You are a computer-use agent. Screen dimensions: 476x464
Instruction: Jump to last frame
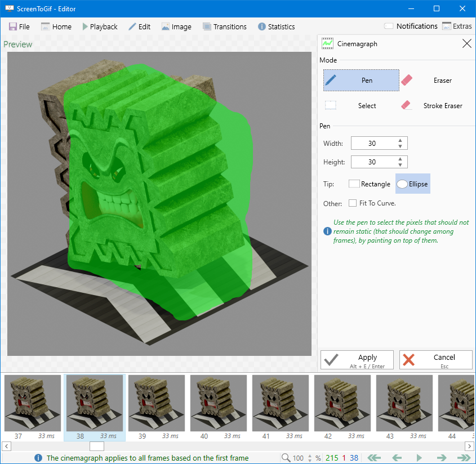[x=464, y=458]
